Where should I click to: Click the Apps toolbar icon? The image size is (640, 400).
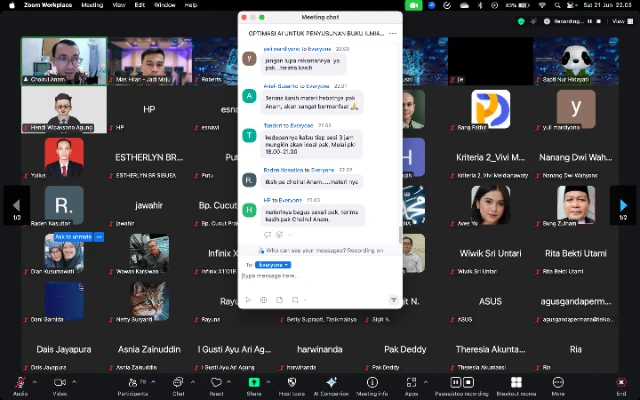(411, 383)
